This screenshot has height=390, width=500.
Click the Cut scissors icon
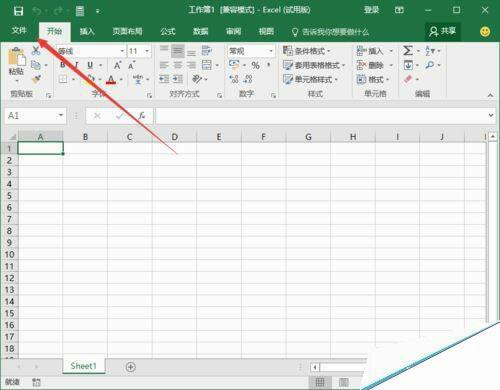tap(36, 51)
